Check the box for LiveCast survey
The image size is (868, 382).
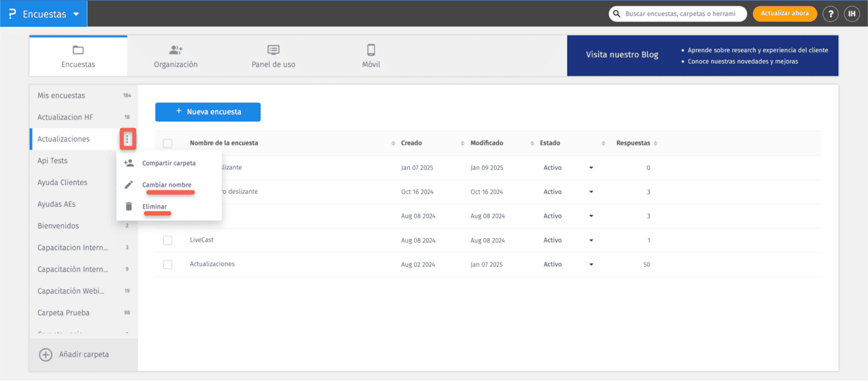pyautogui.click(x=168, y=240)
